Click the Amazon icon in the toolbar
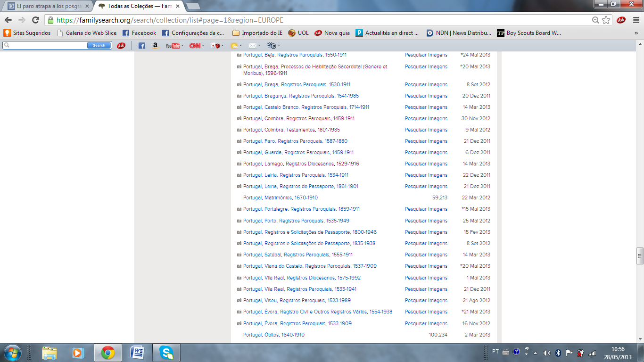 (x=155, y=46)
